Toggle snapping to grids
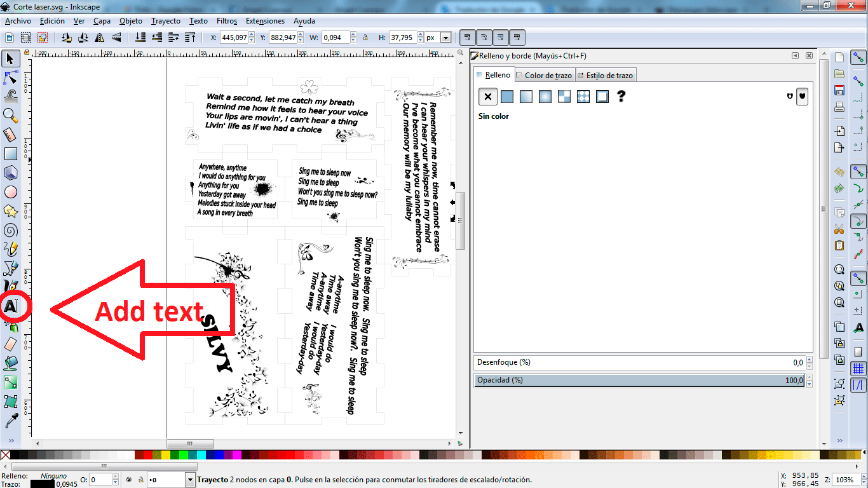Image resolution: width=868 pixels, height=488 pixels. (x=859, y=369)
